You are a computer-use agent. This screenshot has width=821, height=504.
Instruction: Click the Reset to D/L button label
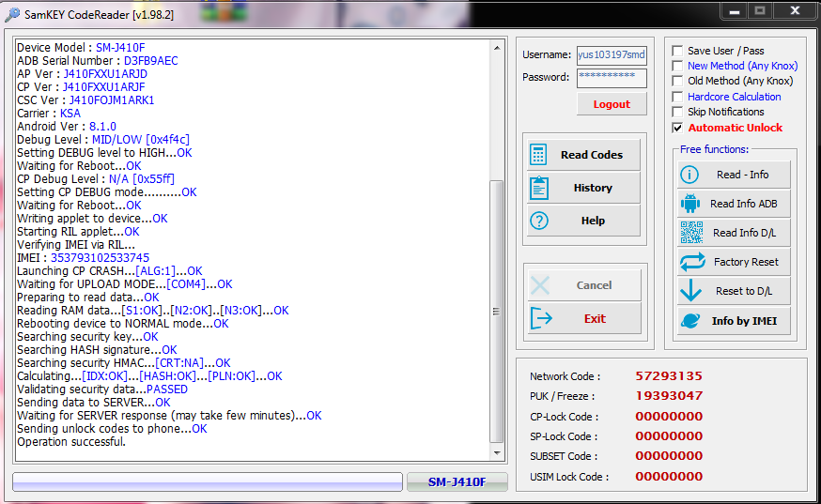[744, 291]
